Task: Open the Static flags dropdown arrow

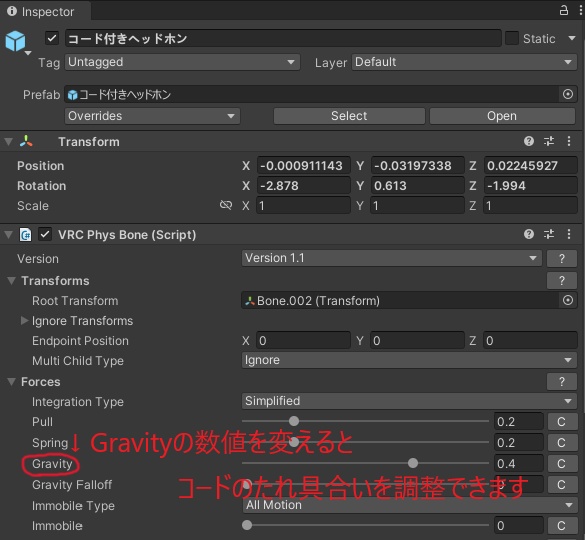Action: point(572,38)
